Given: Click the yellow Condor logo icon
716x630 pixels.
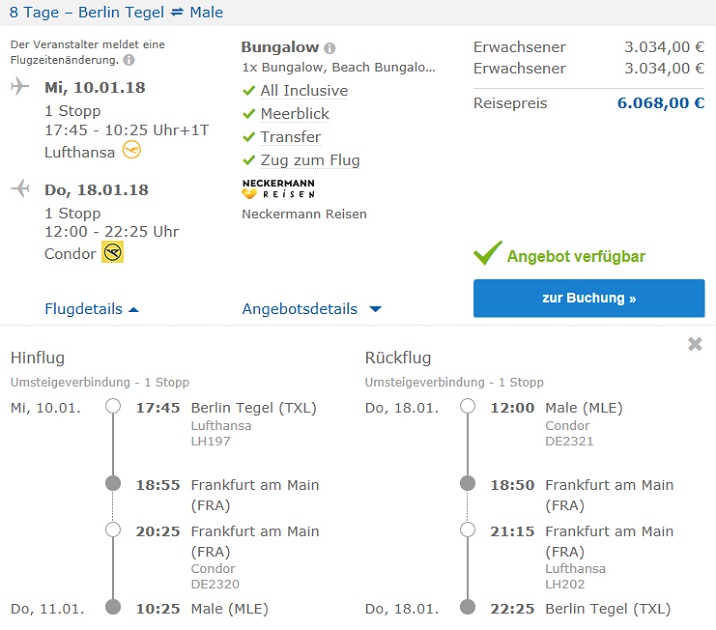Looking at the screenshot, I should 113,253.
